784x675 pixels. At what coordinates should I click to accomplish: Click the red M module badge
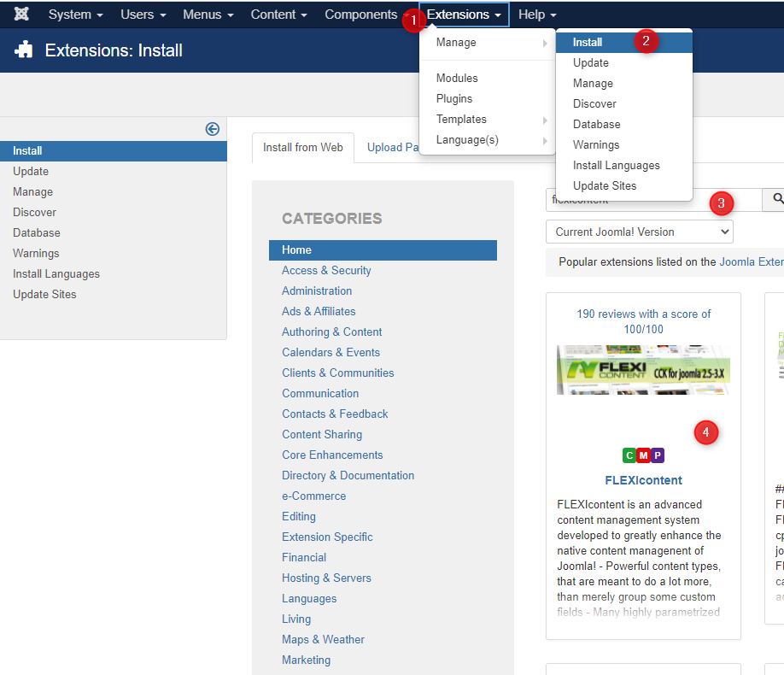[643, 455]
